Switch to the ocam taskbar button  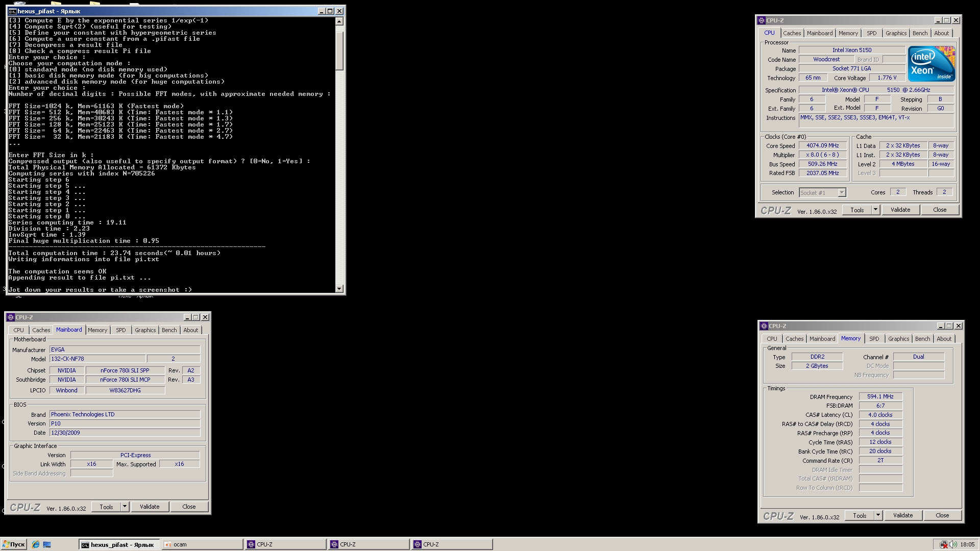pos(203,544)
